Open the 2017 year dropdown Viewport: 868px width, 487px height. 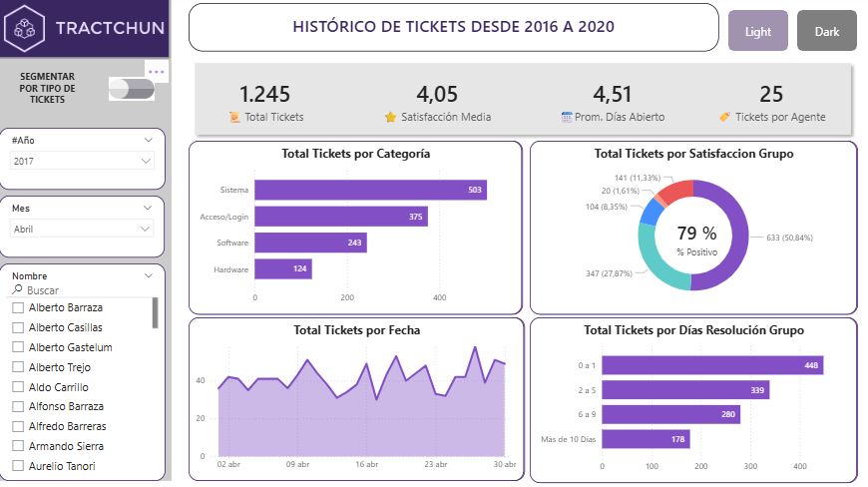(x=82, y=161)
